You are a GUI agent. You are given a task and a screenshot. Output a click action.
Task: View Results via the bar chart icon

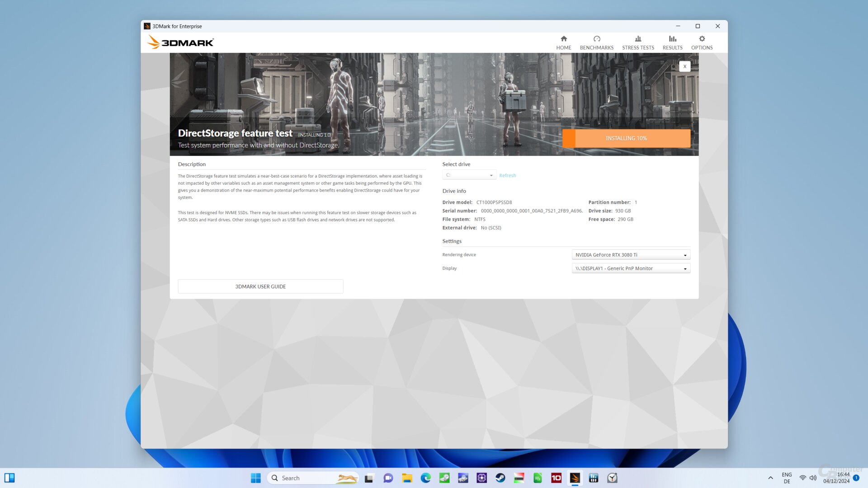click(x=672, y=42)
